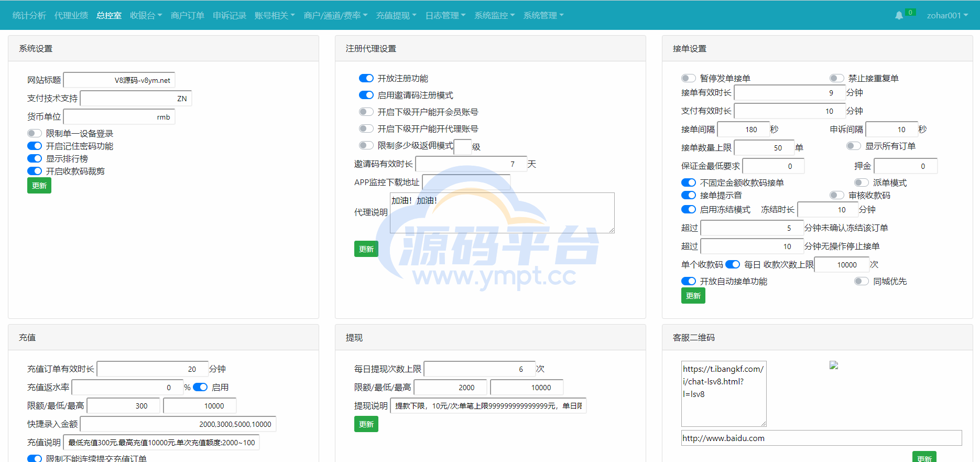This screenshot has width=980, height=462.
Task: Open 商户订单 page
Action: point(188,15)
